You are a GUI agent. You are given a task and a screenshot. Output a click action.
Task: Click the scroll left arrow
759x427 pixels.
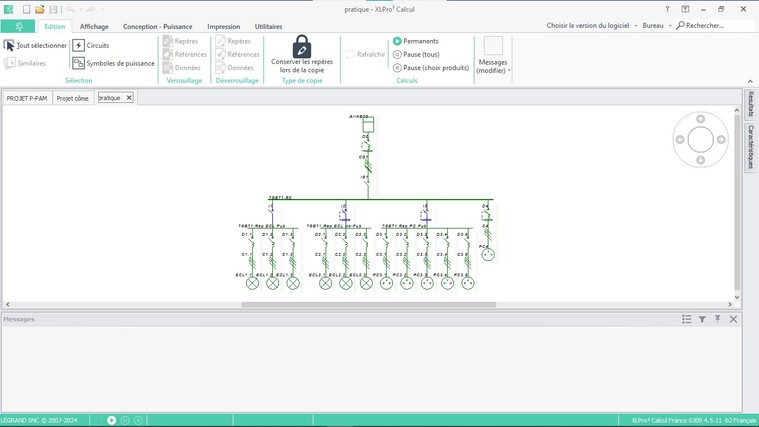[x=7, y=305]
